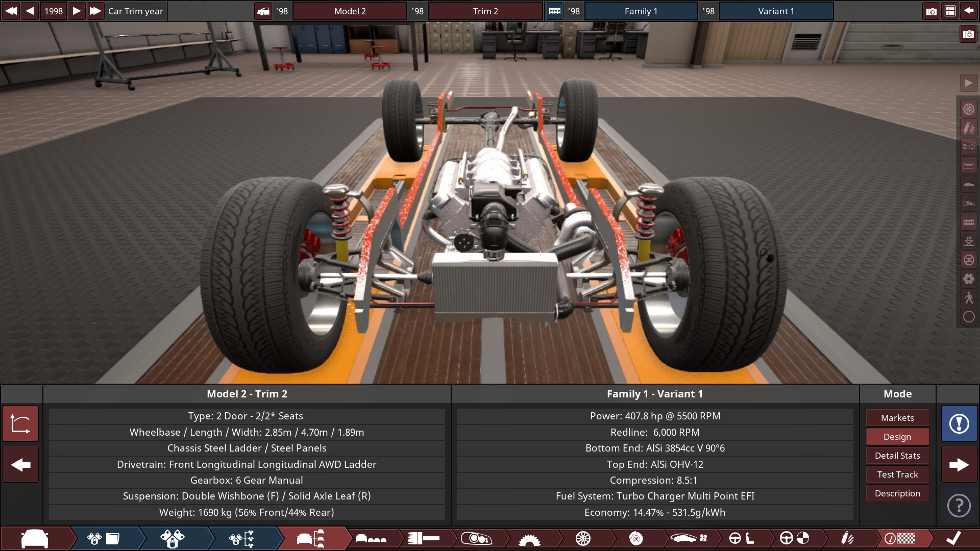Open the car model tab
This screenshot has height=551, width=980.
35,538
